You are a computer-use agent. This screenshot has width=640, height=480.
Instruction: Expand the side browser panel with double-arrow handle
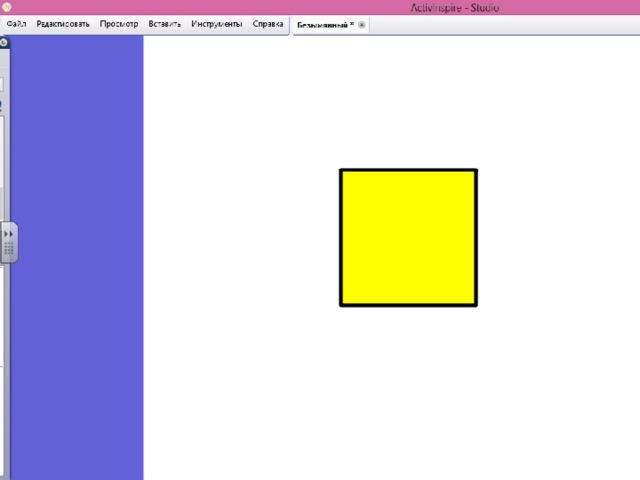[9, 234]
